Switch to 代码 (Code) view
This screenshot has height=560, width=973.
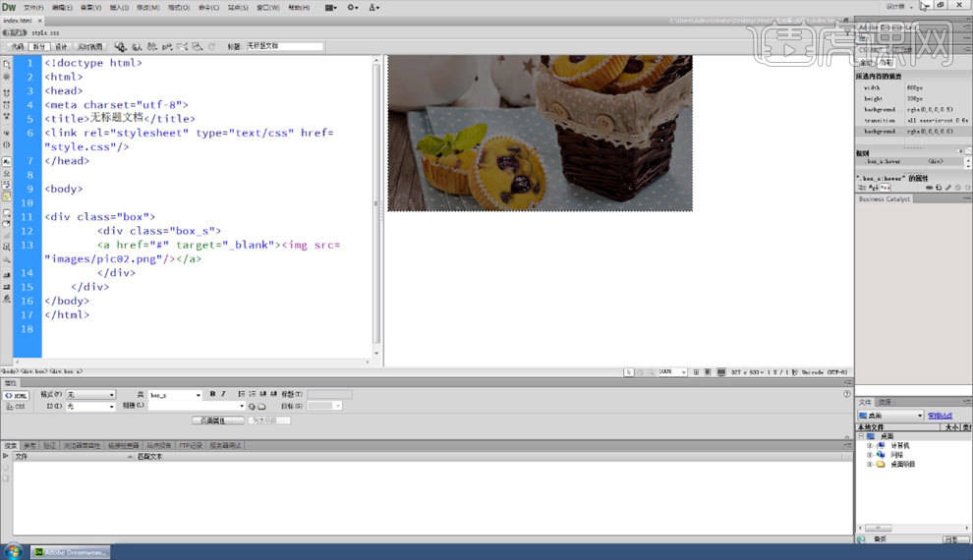(18, 46)
